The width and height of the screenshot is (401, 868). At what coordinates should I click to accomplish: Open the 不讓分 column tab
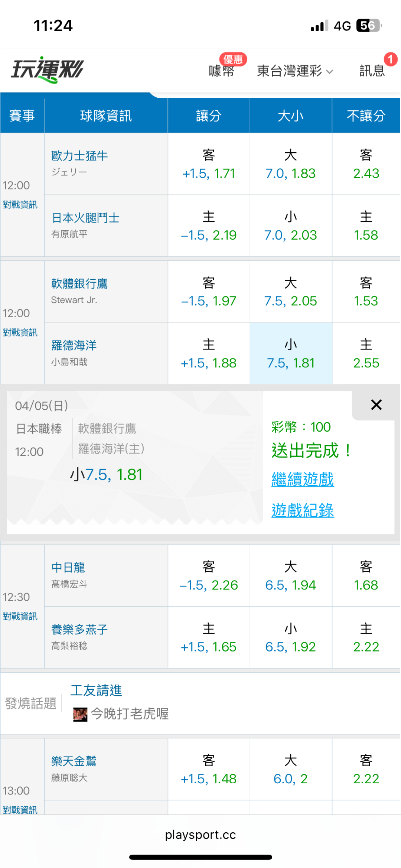[x=366, y=116]
